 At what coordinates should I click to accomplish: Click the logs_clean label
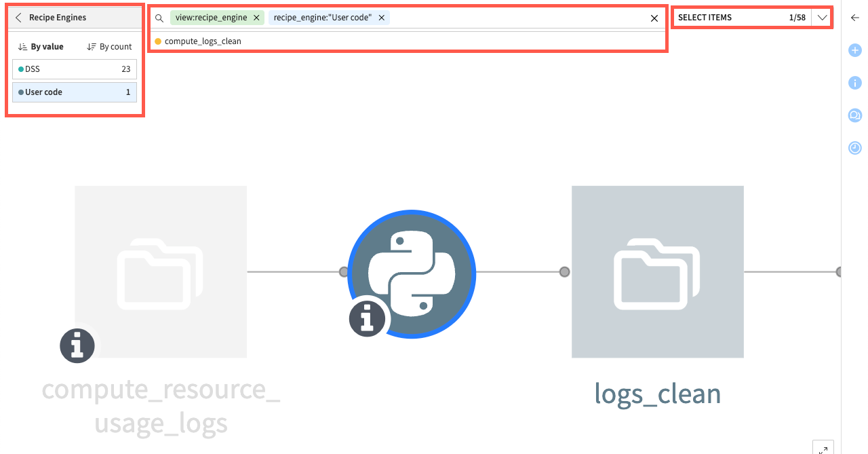[x=658, y=394]
